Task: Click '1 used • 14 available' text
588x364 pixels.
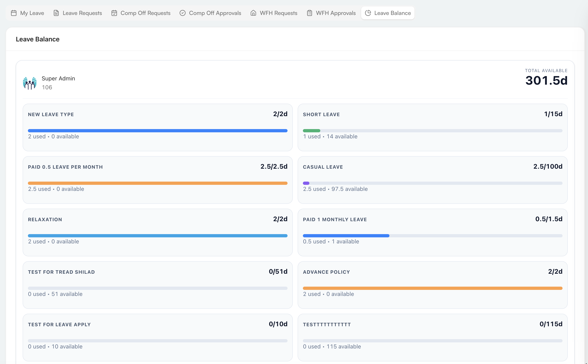Action: click(330, 137)
